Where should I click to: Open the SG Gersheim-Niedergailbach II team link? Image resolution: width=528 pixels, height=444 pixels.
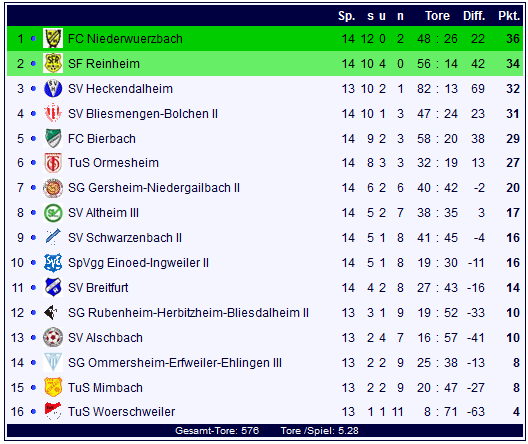click(x=154, y=188)
